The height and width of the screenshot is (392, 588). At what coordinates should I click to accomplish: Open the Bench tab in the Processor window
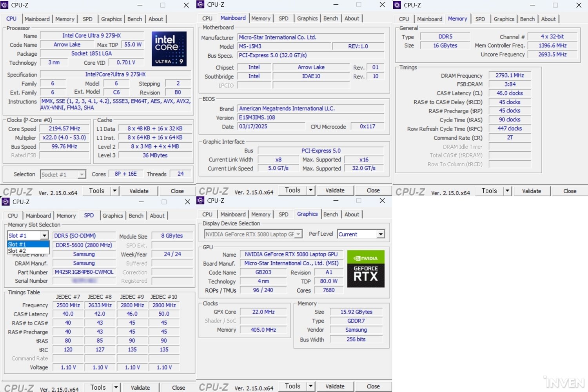(135, 19)
